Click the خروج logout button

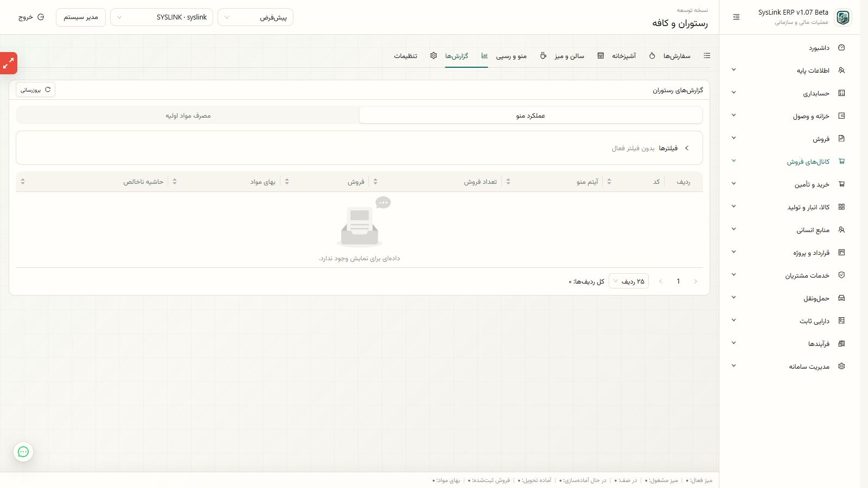[x=31, y=17]
